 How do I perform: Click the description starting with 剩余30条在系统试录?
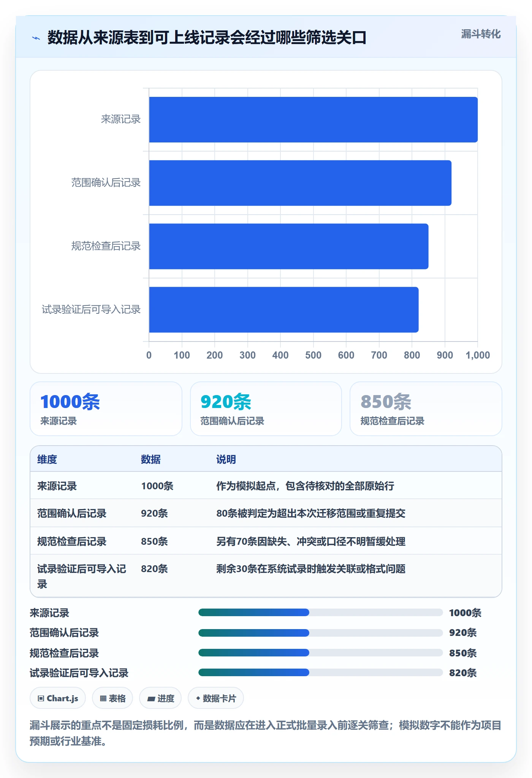[x=311, y=569]
